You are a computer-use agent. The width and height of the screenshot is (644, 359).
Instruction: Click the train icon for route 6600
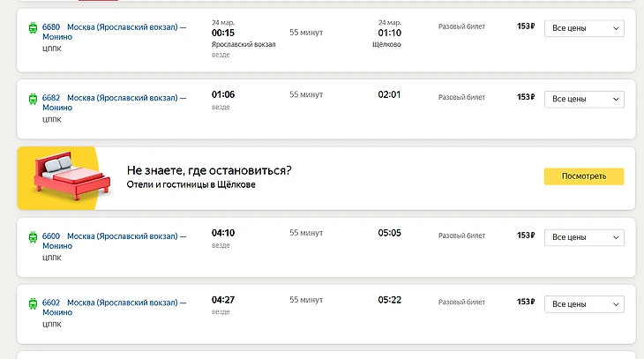pyautogui.click(x=34, y=236)
